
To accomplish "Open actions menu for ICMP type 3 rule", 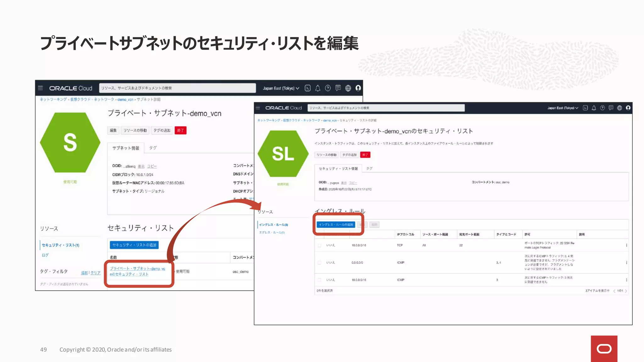I will 626,280.
